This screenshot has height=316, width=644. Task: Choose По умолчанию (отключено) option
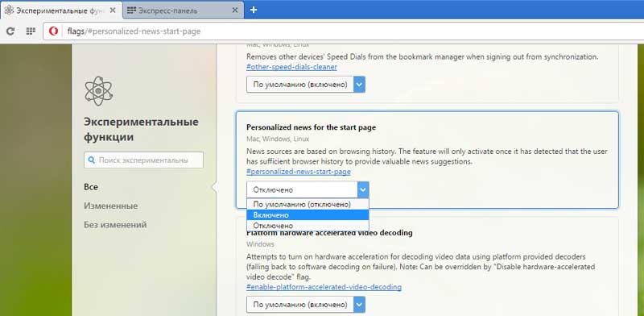point(308,204)
